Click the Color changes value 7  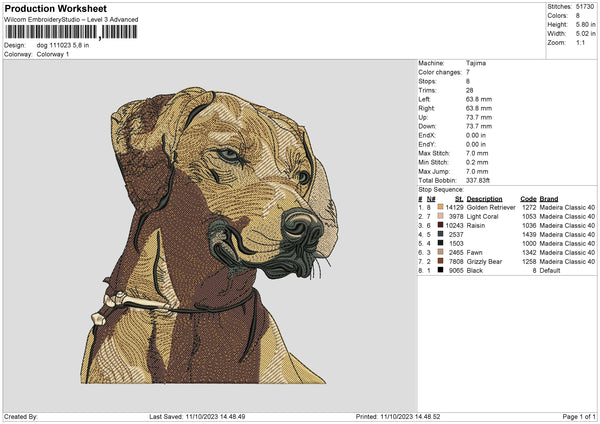coord(468,72)
